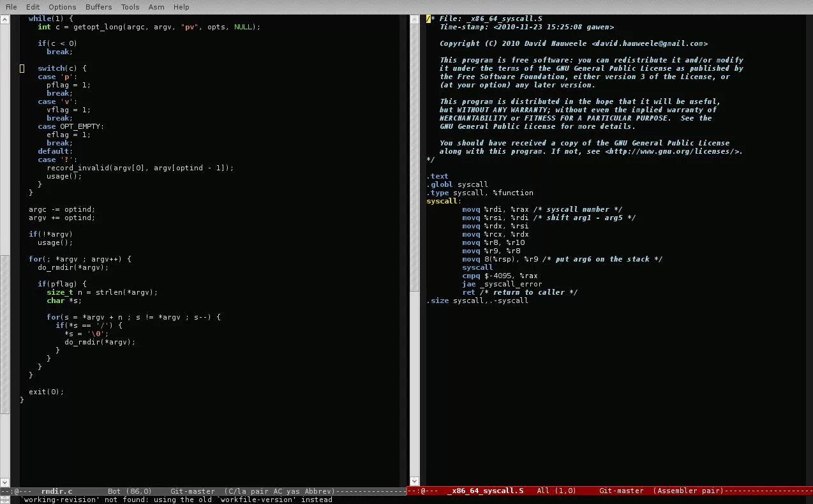Click the up arrow of the assembler pane scrollbar

(x=414, y=19)
